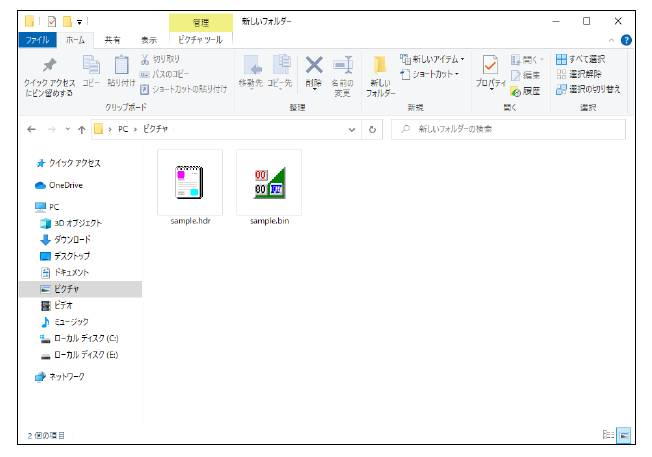Open Documents folder in sidebar

coord(65,273)
